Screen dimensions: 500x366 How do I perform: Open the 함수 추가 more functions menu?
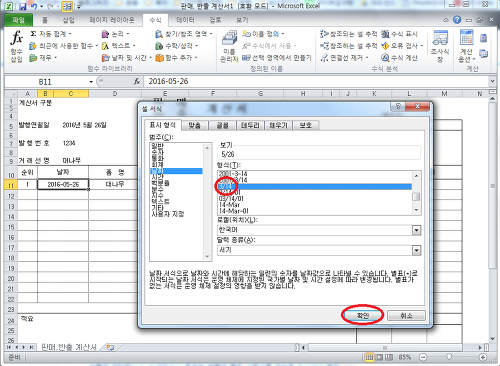[x=176, y=58]
